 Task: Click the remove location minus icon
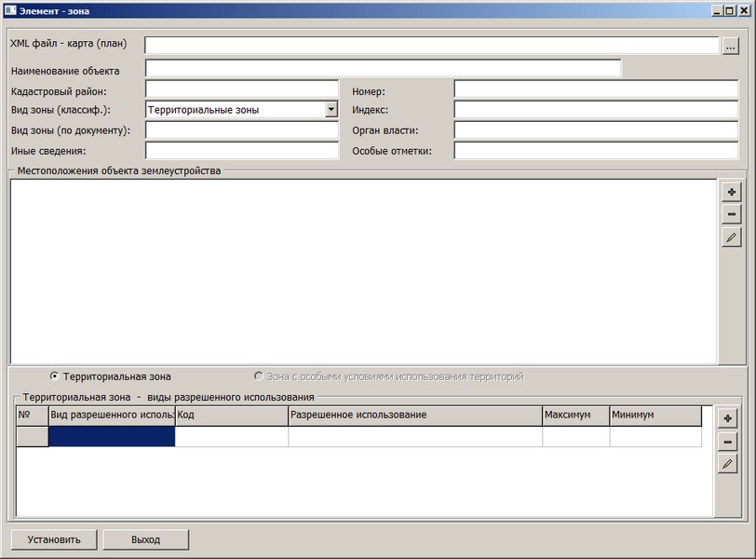731,214
